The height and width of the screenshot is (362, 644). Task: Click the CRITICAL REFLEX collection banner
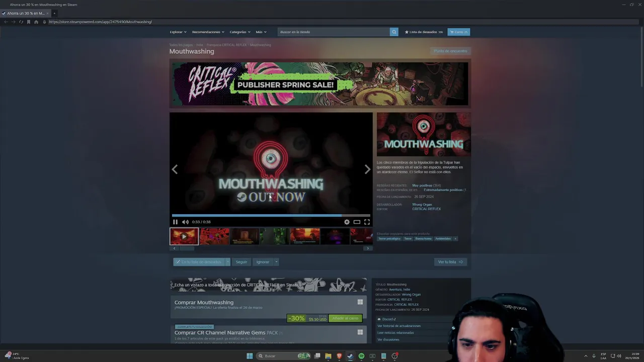tap(269, 285)
